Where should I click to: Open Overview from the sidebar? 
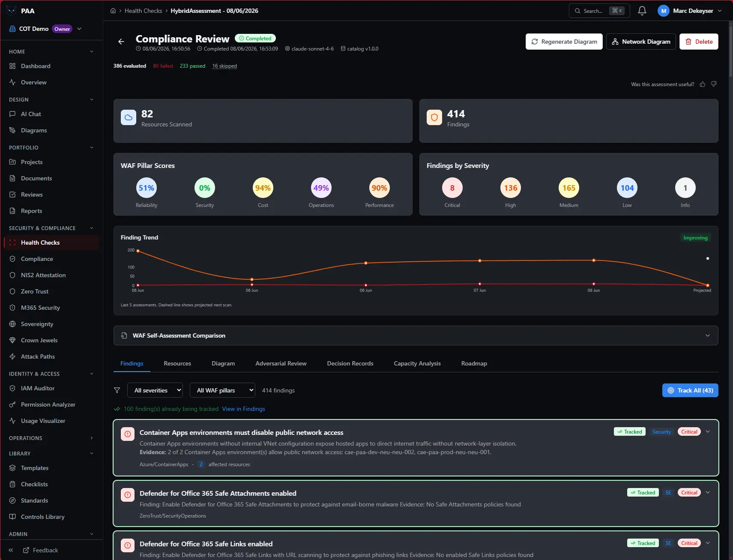coord(51,82)
